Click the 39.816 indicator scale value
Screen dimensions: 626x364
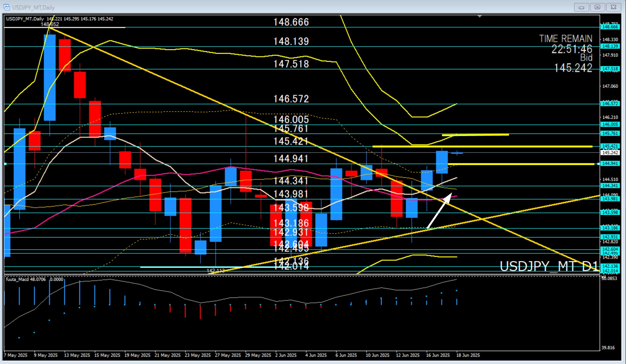(x=608, y=348)
